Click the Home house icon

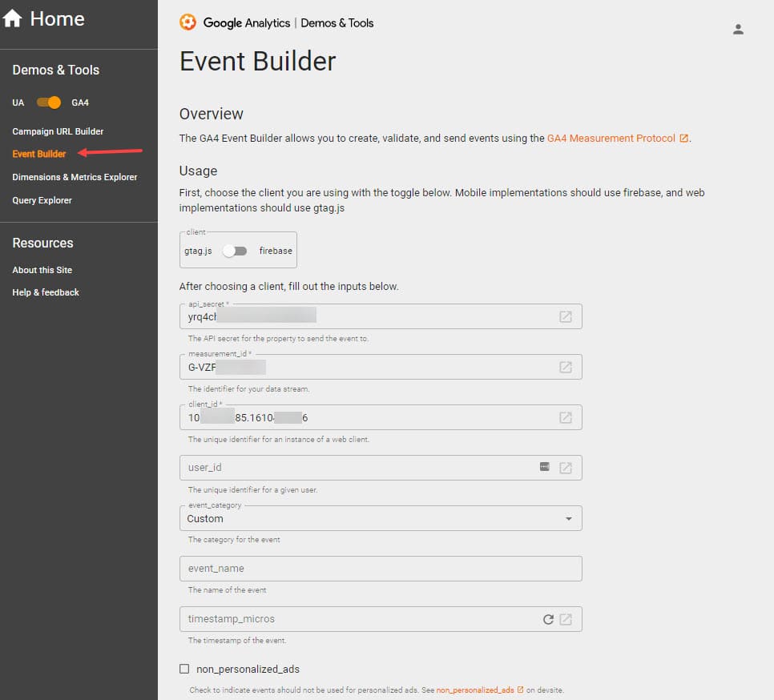12,18
